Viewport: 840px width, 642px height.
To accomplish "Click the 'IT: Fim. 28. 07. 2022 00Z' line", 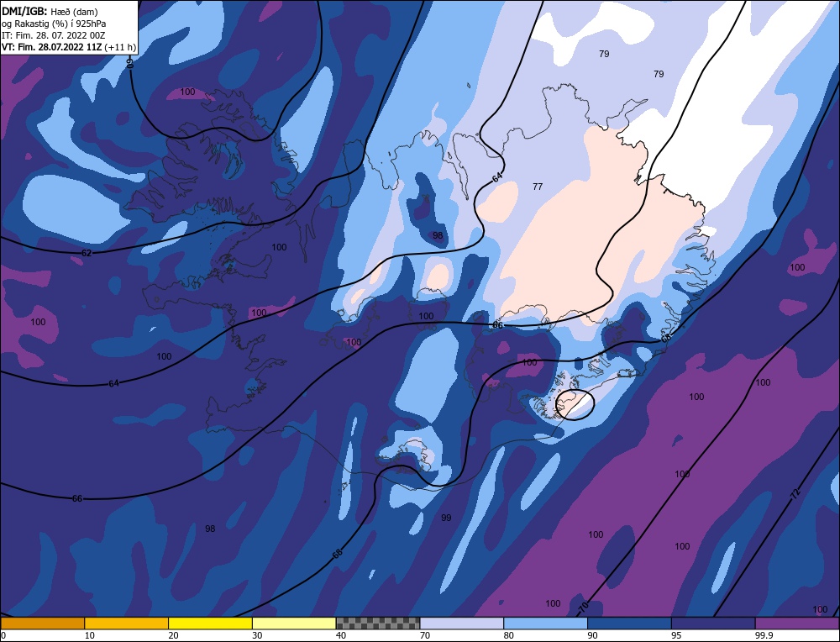I will tap(53, 35).
